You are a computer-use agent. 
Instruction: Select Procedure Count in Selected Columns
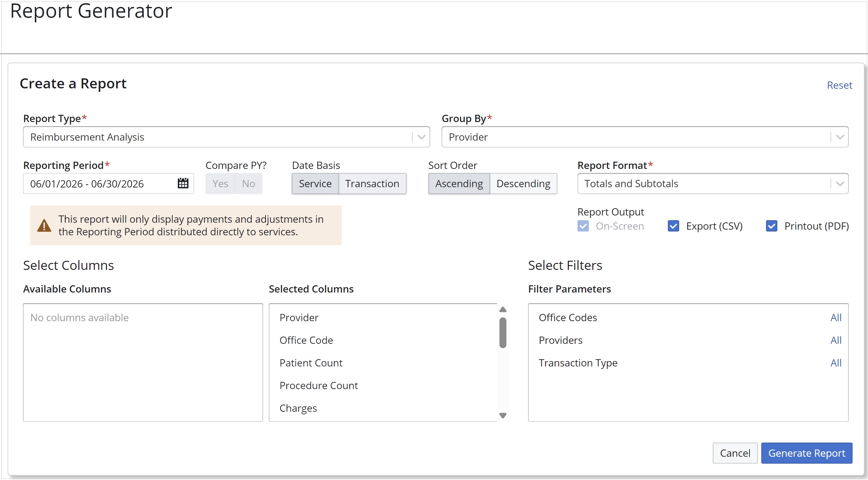click(x=383, y=385)
